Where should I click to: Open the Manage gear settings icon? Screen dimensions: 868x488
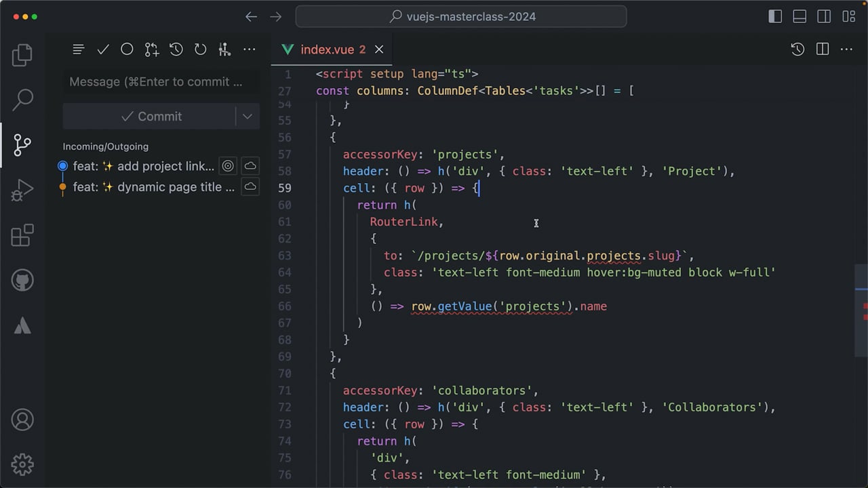(x=22, y=464)
